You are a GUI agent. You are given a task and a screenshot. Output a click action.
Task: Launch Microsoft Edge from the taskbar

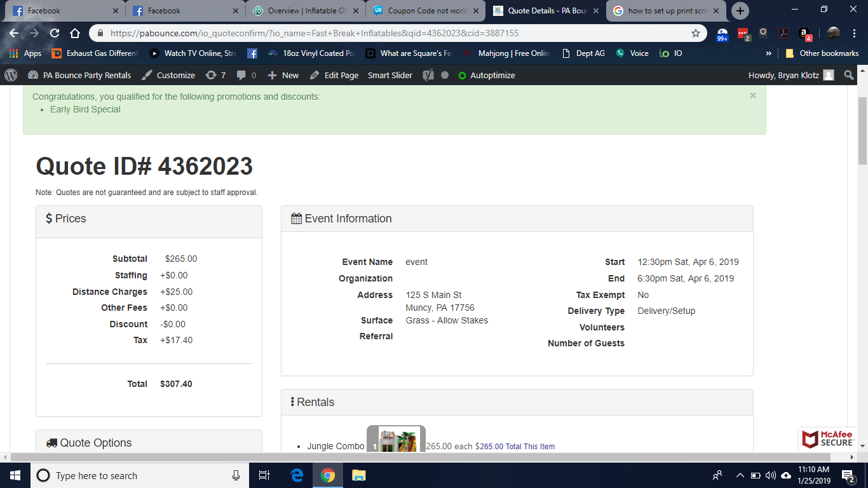[297, 475]
